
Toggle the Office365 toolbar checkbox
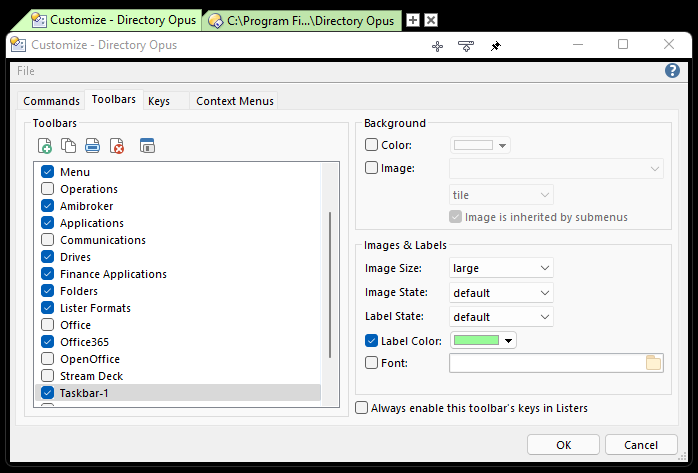point(48,342)
